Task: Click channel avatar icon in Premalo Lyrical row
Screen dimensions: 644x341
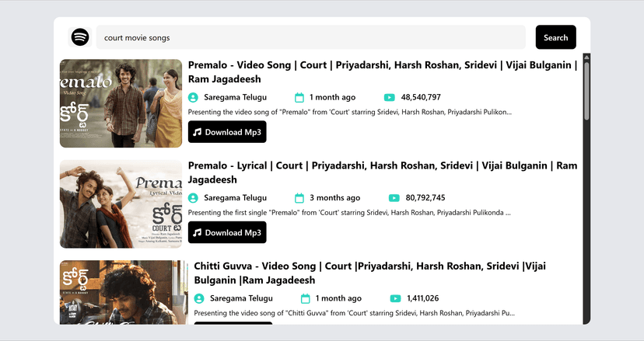Action: (x=193, y=198)
